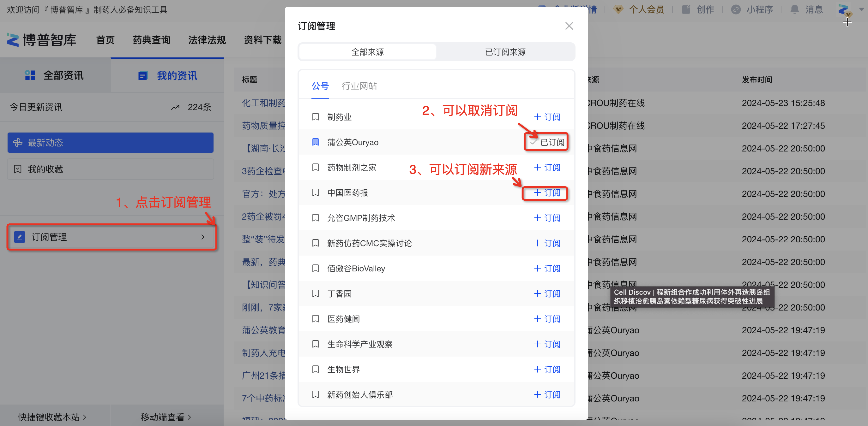The width and height of the screenshot is (868, 426).
Task: Subscribe to 新药仿药CMC实操讨论
Action: (x=547, y=243)
